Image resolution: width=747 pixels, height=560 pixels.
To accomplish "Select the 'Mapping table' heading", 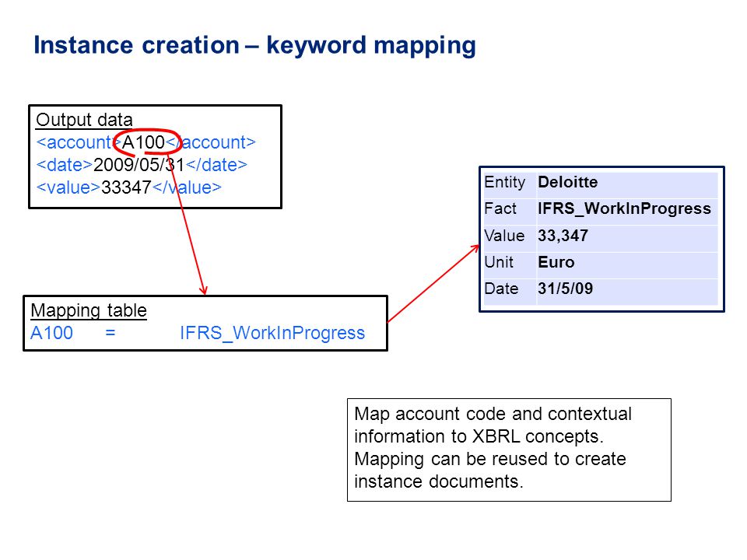I will click(89, 310).
